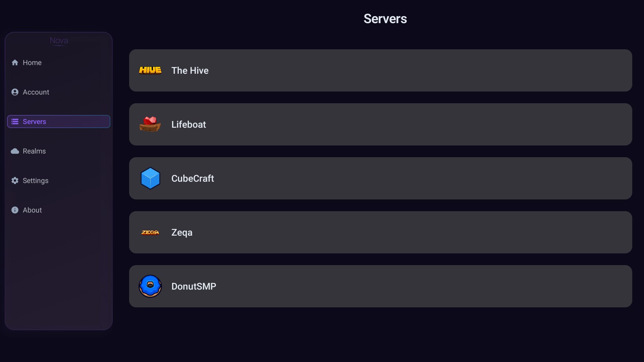This screenshot has width=644, height=362.
Task: Click the About info icon
Action: pos(15,210)
